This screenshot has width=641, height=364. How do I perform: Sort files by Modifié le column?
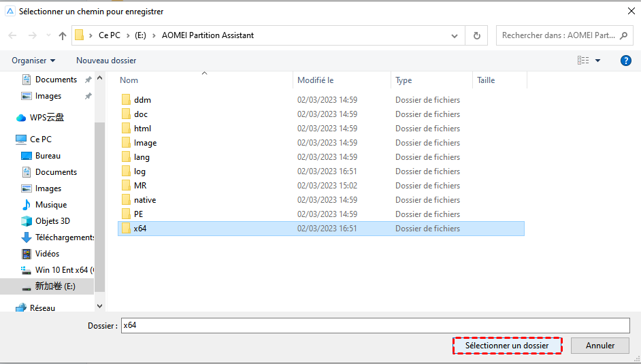[x=316, y=80]
